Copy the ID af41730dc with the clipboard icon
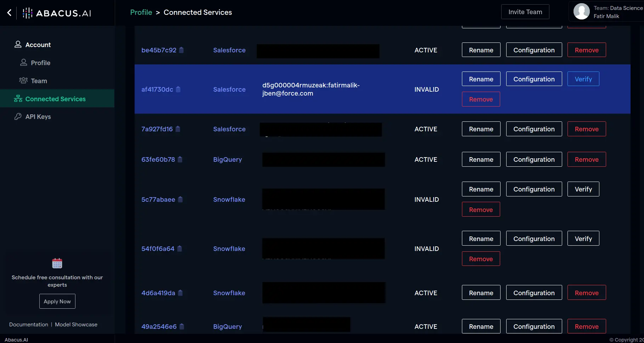The width and height of the screenshot is (644, 343). coord(178,89)
